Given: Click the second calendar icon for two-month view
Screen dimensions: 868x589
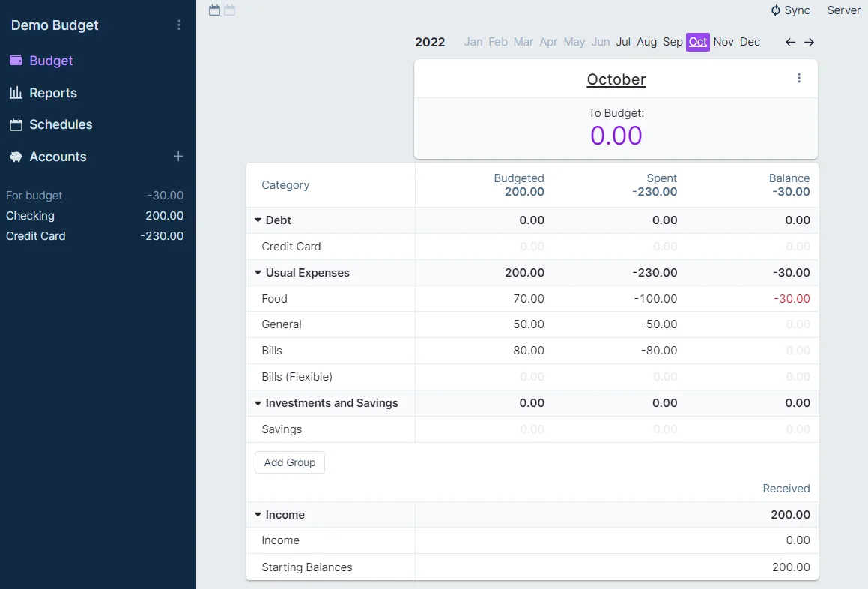Looking at the screenshot, I should point(229,10).
